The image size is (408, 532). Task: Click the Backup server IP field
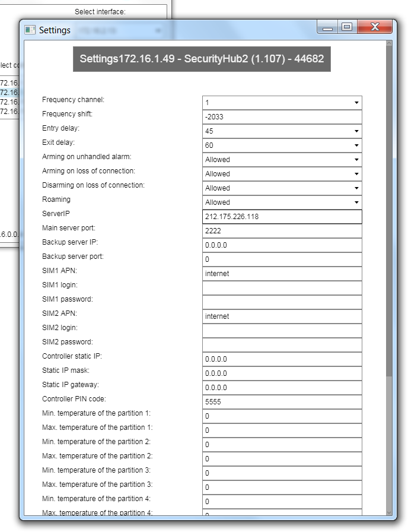[x=282, y=245]
